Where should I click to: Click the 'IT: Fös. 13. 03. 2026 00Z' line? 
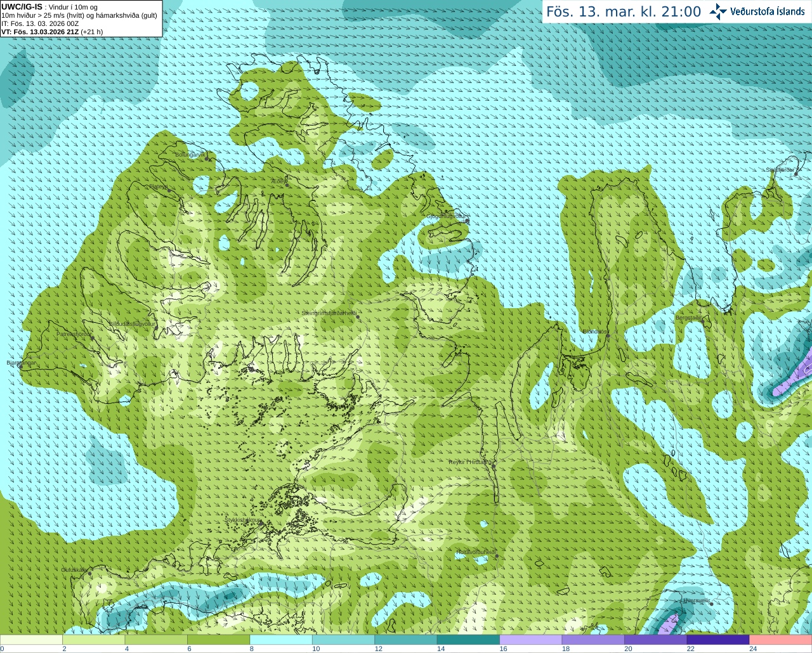pyautogui.click(x=40, y=23)
